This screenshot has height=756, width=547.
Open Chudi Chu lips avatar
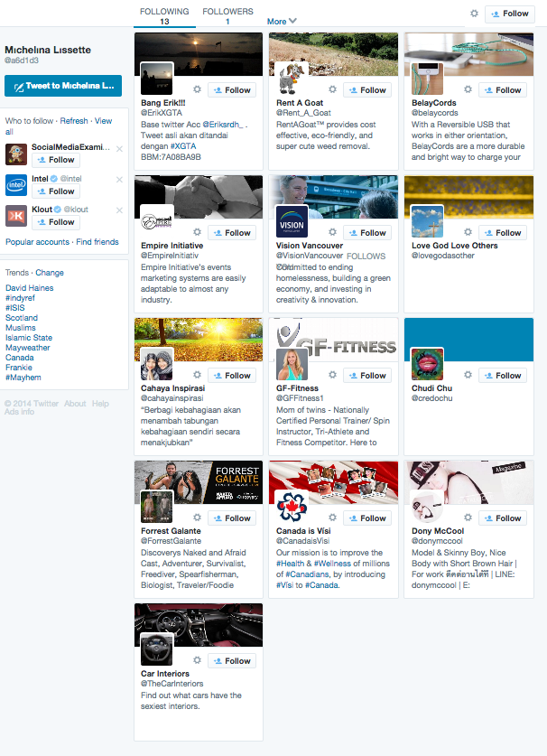click(427, 363)
